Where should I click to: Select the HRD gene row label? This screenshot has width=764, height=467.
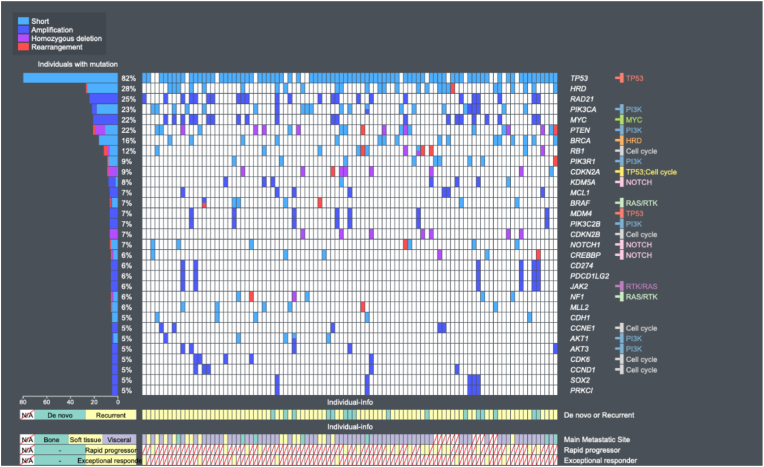(578, 89)
